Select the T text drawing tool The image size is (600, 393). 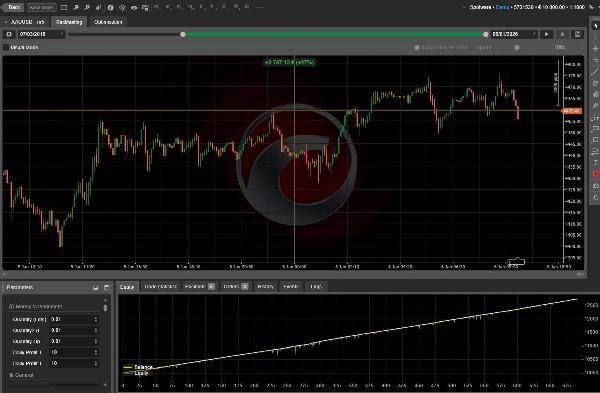[x=595, y=163]
